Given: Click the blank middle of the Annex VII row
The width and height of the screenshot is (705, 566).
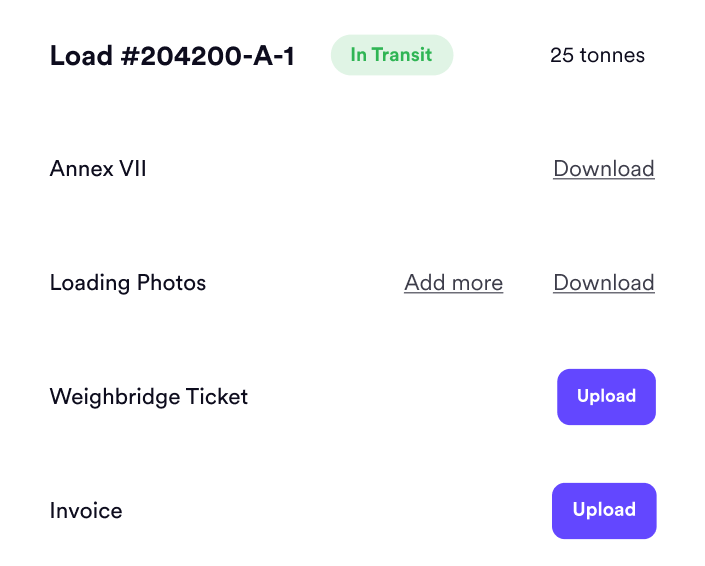Looking at the screenshot, I should pyautogui.click(x=350, y=169).
